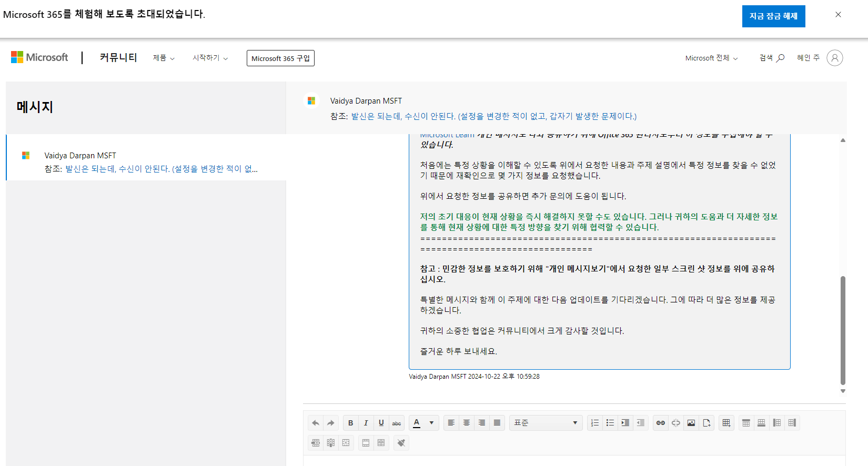Decrease paragraph indent

click(x=641, y=423)
